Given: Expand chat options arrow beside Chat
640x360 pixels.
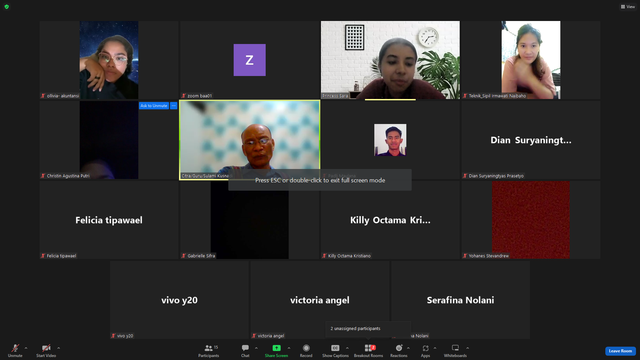Looking at the screenshot, I should pyautogui.click(x=256, y=348).
